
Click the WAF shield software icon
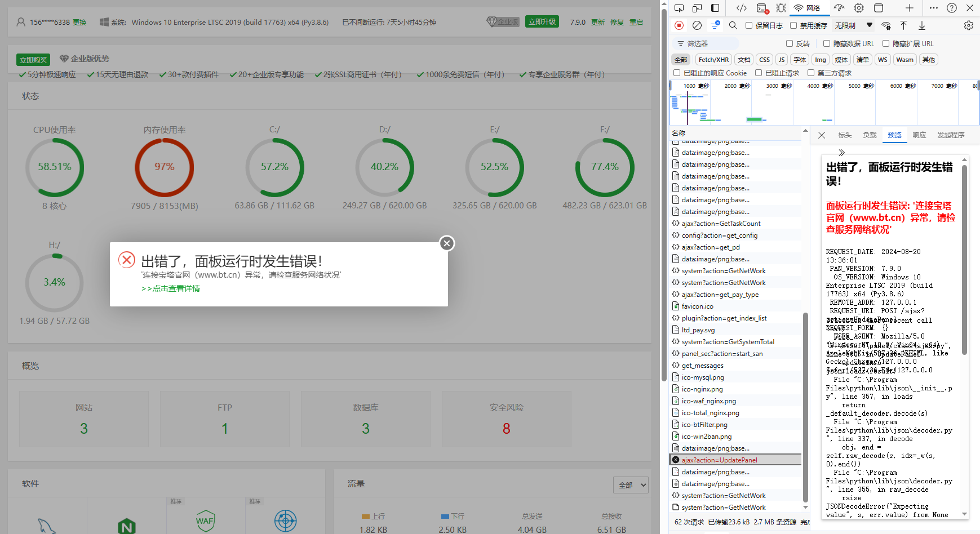pyautogui.click(x=205, y=521)
